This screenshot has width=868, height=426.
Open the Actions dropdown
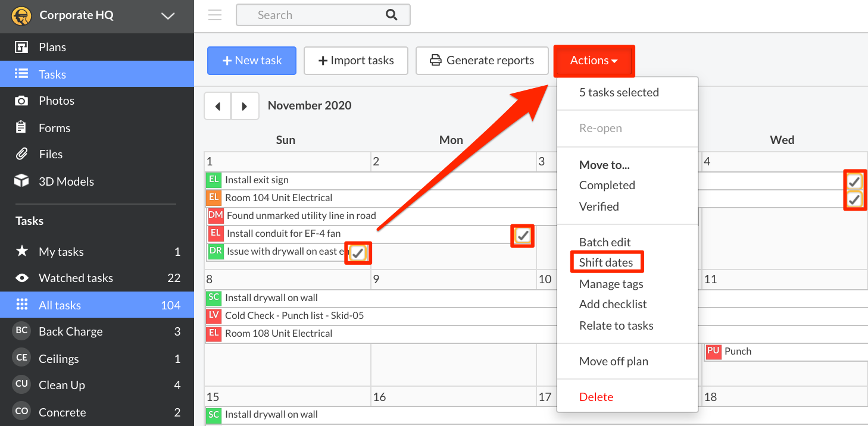tap(594, 60)
